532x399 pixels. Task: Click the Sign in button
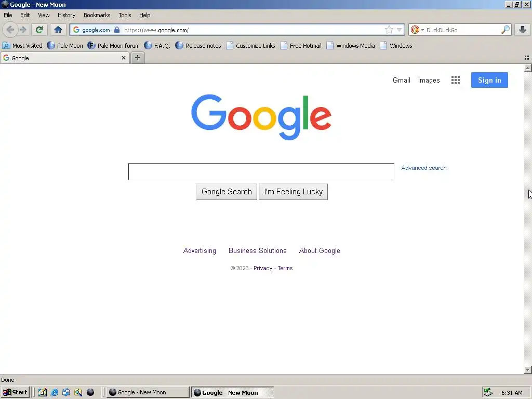click(x=489, y=80)
